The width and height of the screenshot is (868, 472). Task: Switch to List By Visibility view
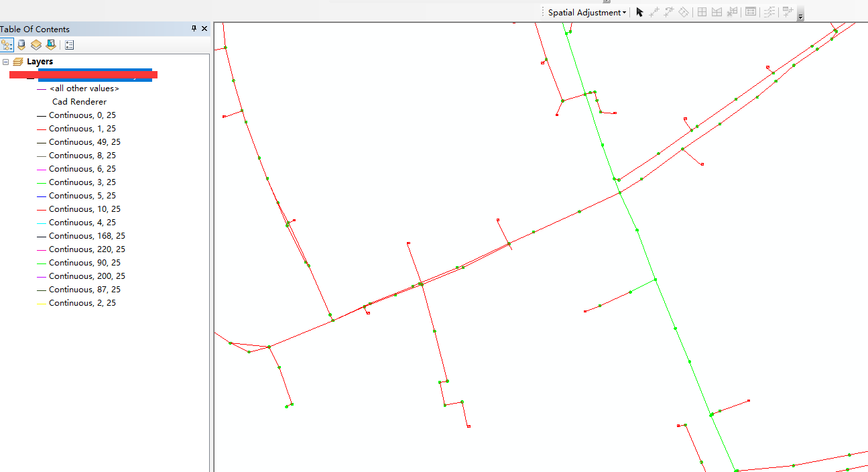click(x=36, y=45)
